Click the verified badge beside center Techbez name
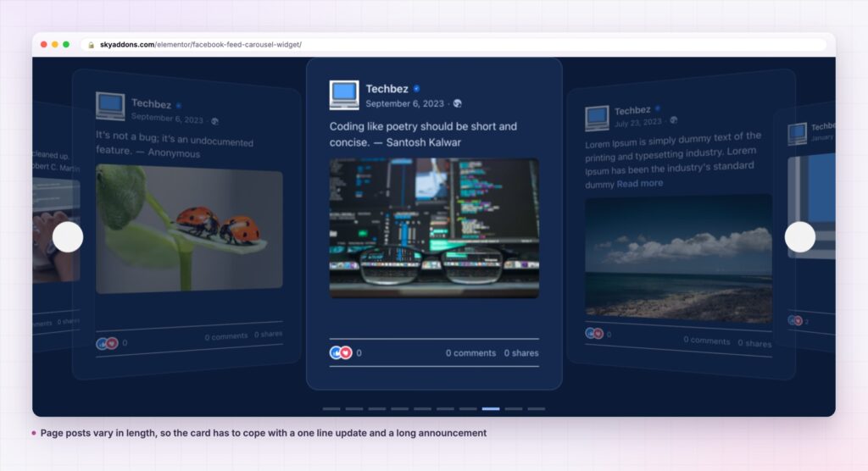 point(417,89)
